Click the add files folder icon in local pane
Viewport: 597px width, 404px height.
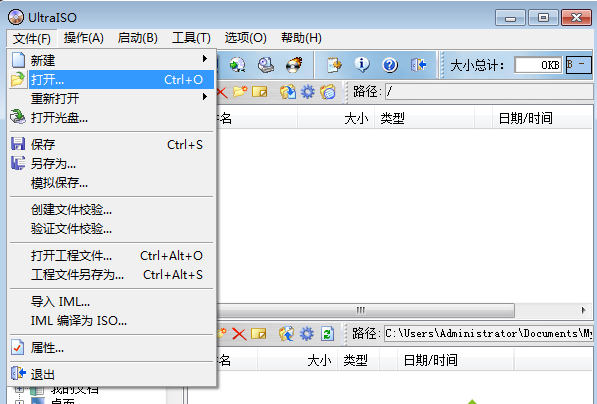tap(286, 334)
